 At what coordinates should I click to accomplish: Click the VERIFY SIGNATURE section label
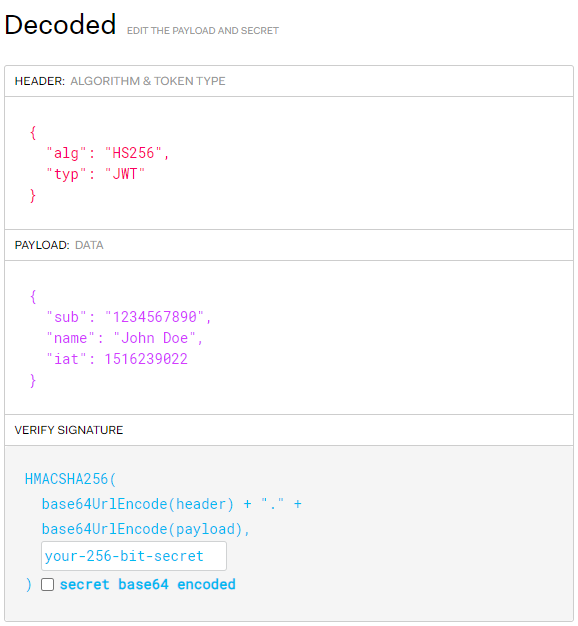click(69, 430)
